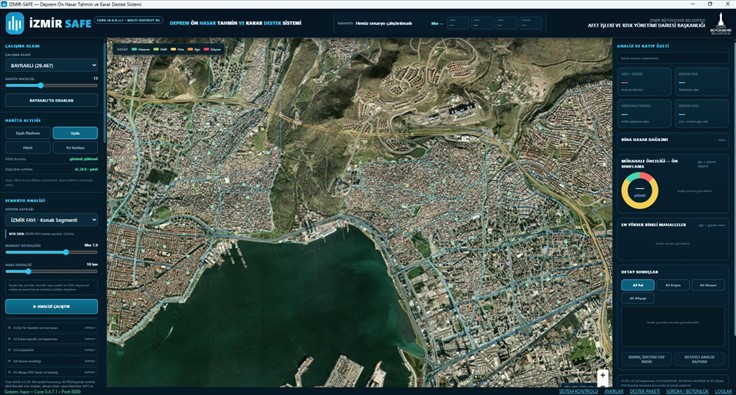
Task: Click the A2 road closure step icon
Action: [x=9, y=339]
